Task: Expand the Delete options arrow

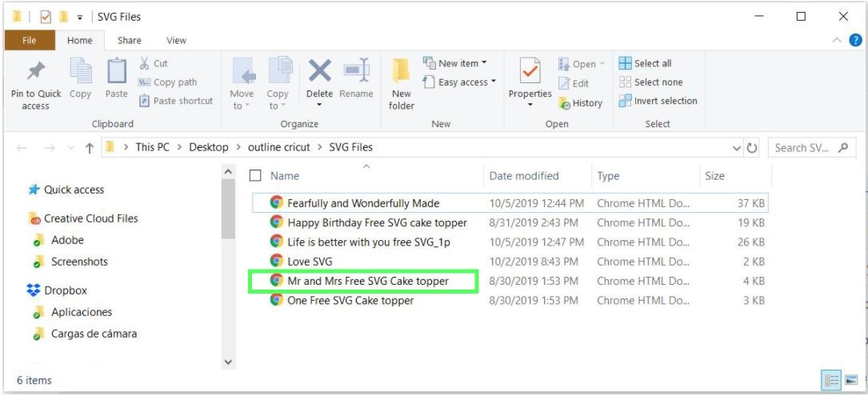Action: [319, 106]
